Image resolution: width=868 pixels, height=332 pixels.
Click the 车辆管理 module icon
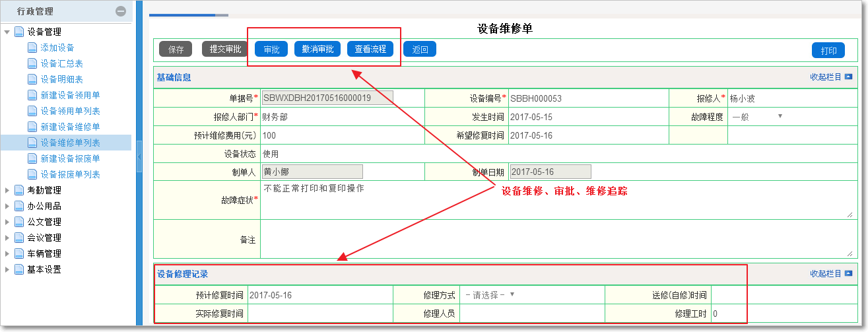(x=19, y=253)
